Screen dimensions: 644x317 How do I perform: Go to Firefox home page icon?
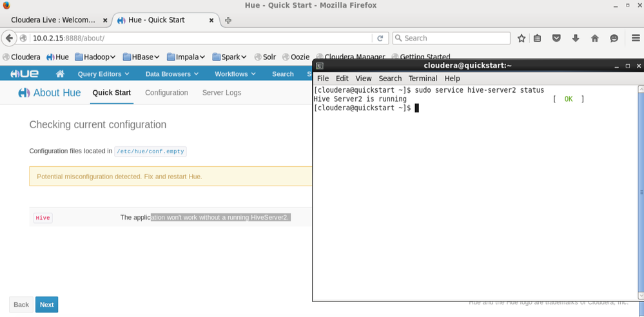pyautogui.click(x=595, y=38)
